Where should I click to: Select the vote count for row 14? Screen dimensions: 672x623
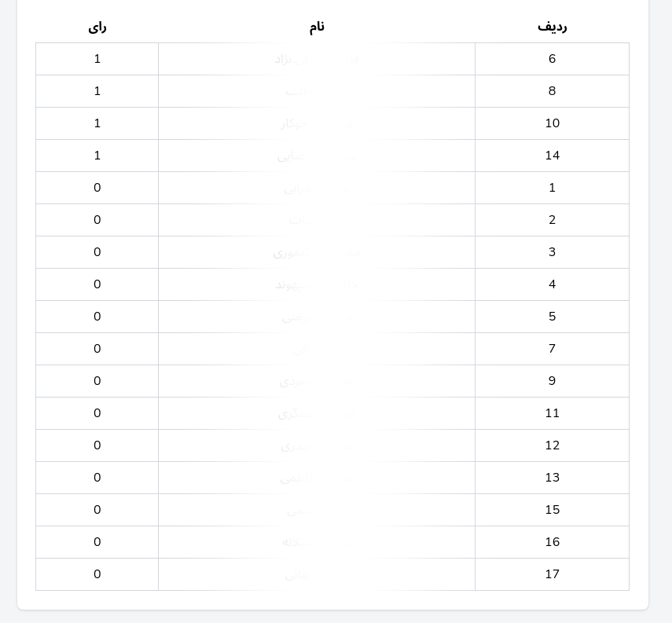(x=97, y=156)
